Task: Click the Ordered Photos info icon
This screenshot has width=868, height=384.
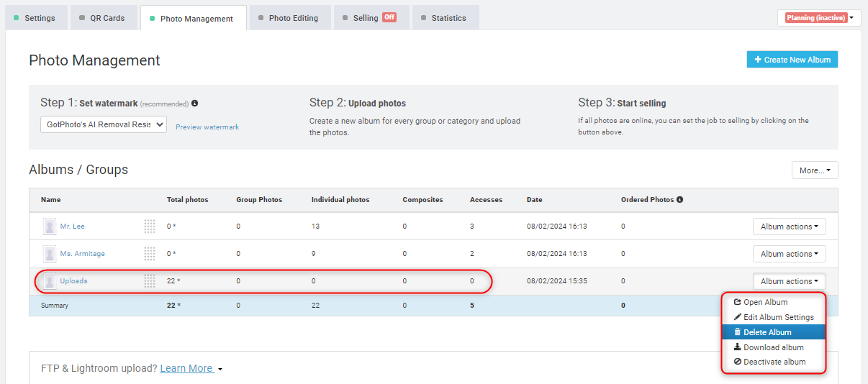Action: [x=680, y=199]
